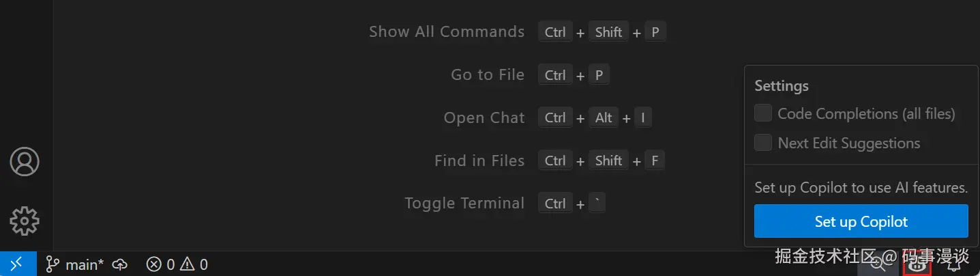Enable Next Edit Suggestions checkbox

coord(762,143)
